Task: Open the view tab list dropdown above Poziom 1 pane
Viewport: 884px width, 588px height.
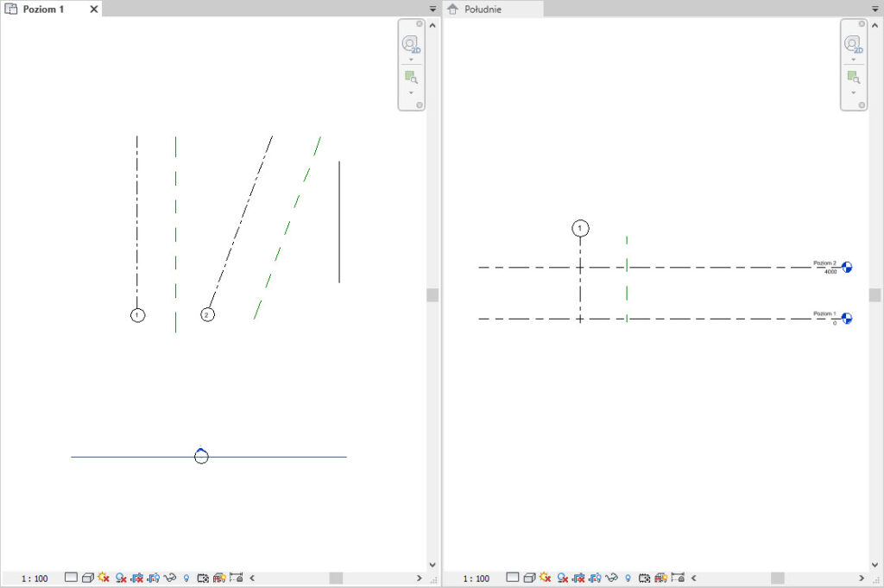Action: (433, 9)
